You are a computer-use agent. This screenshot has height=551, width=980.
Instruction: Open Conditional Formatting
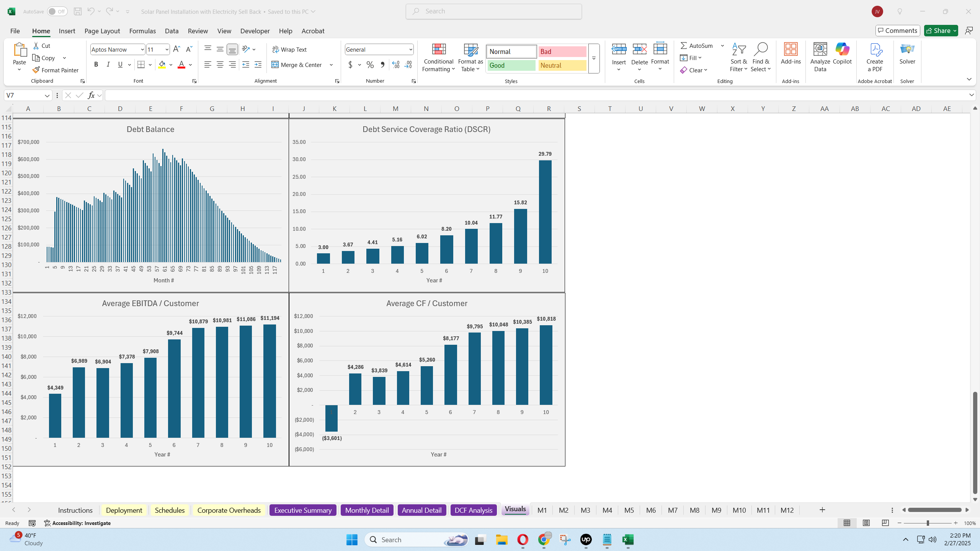pos(439,57)
